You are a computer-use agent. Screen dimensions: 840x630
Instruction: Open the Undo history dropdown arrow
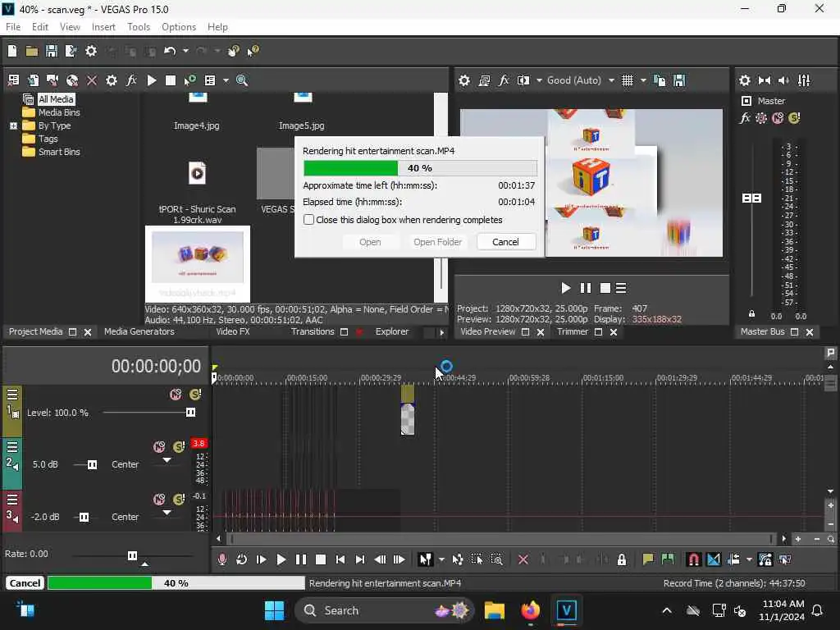point(185,51)
